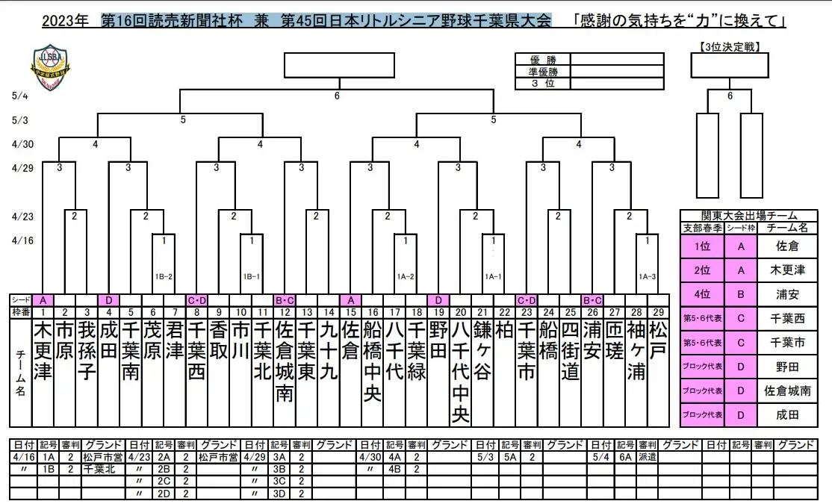This screenshot has width=832, height=504.
Task: Click the pink 2位 cell
Action: (x=702, y=270)
